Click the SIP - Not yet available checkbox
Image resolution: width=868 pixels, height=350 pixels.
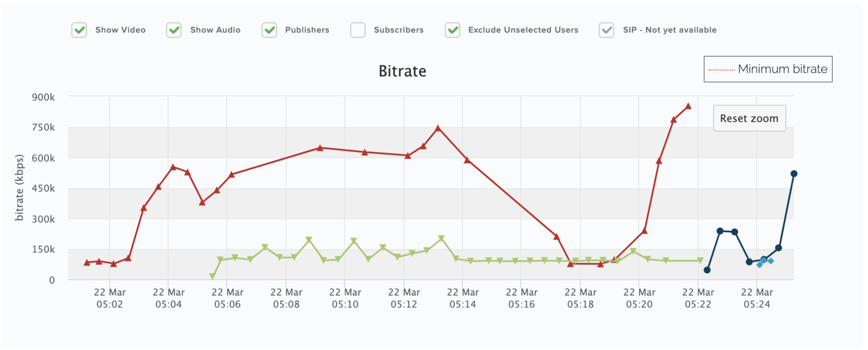click(x=607, y=30)
